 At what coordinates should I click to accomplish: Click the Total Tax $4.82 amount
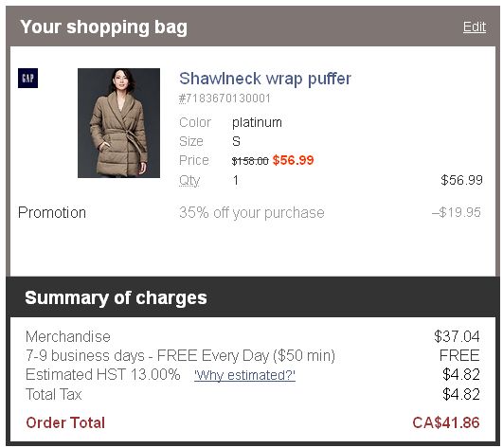click(461, 394)
